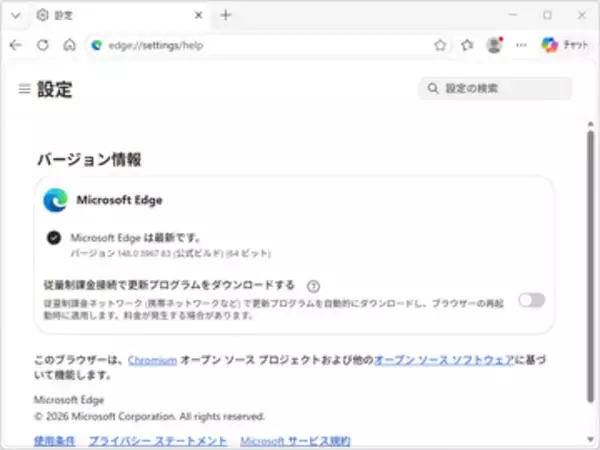Image resolution: width=600 pixels, height=450 pixels.
Task: Click the バージョン情報 heading
Action: pos(89,160)
